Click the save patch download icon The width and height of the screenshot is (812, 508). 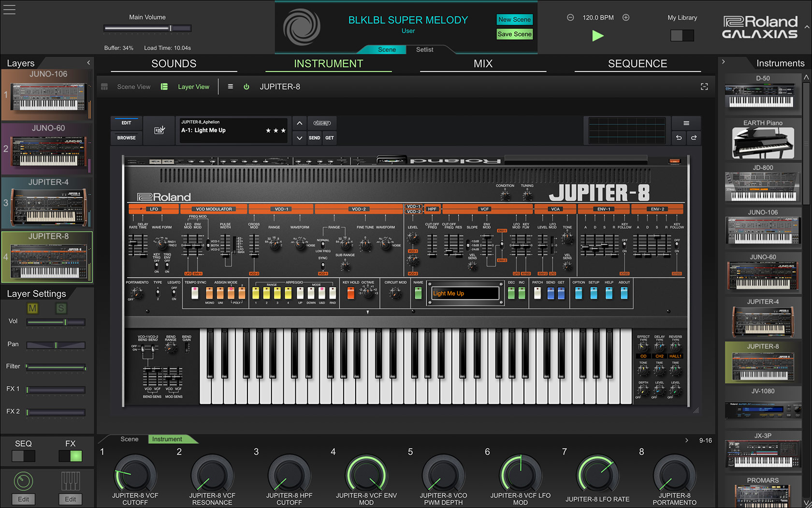[159, 130]
